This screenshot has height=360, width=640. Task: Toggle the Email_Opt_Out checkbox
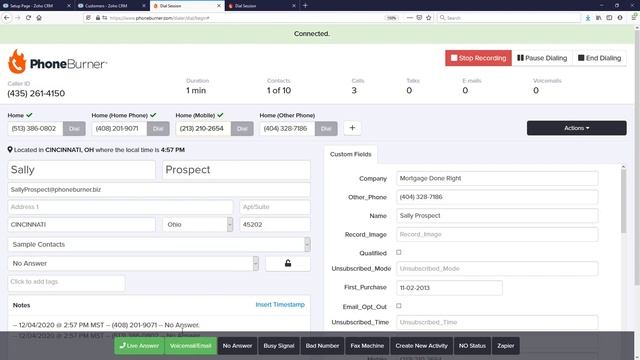399,306
